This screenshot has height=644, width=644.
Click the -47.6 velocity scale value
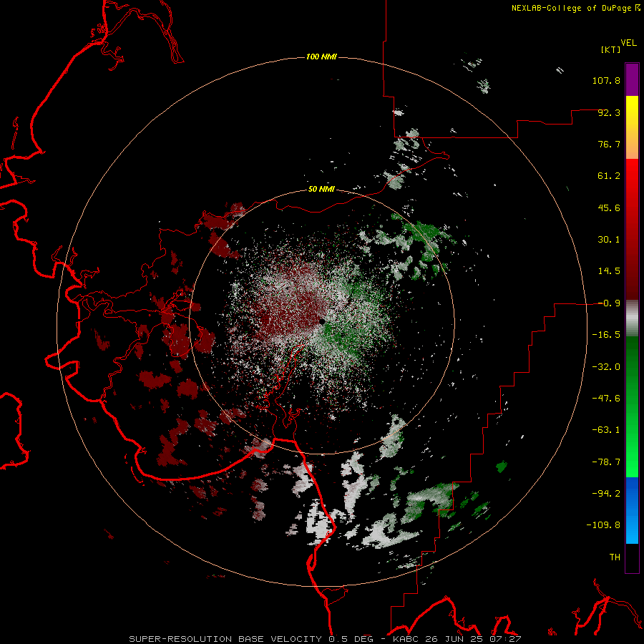pos(606,399)
